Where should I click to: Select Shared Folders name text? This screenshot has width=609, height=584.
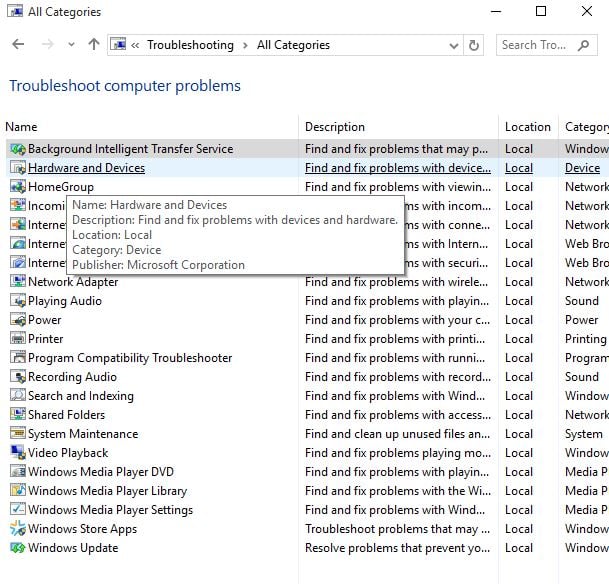(66, 415)
